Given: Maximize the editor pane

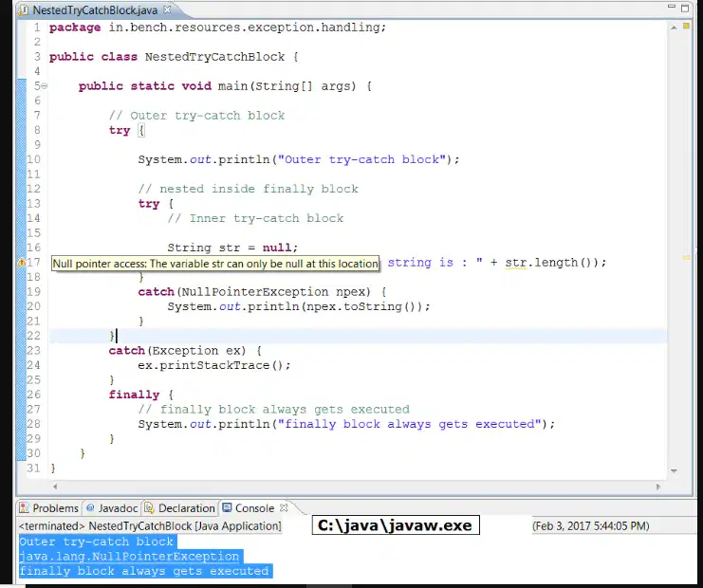Looking at the screenshot, I should [685, 8].
